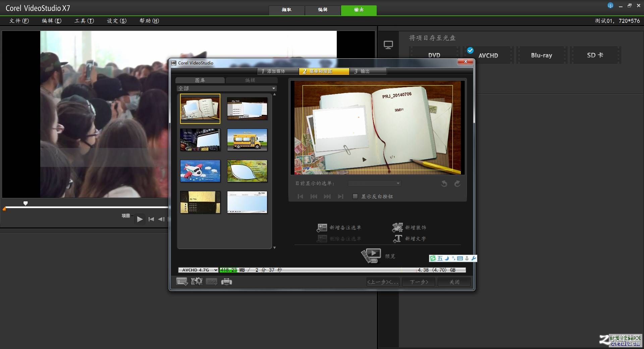644x349 pixels.
Task: Select the photo stack My Title template
Action: point(247,109)
